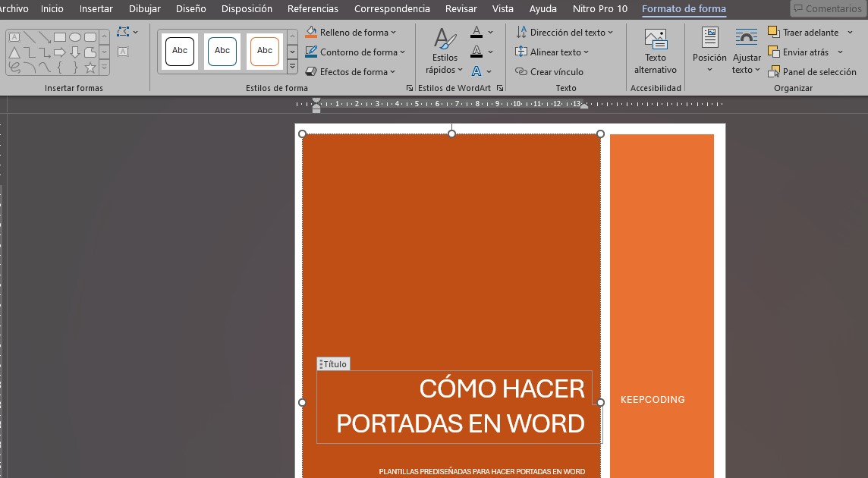Click the Panel de selección icon
This screenshot has height=478, width=868.
[773, 71]
